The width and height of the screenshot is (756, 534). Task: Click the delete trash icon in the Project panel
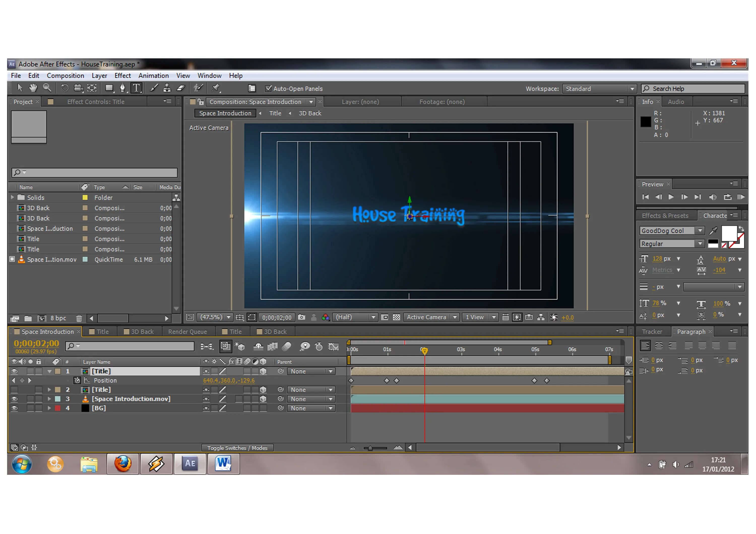click(x=79, y=318)
